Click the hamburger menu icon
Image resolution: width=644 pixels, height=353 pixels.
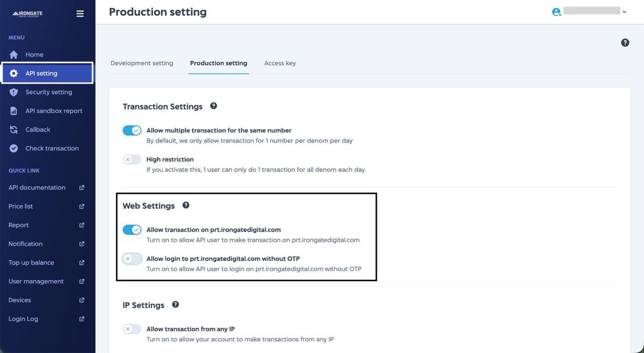[79, 13]
